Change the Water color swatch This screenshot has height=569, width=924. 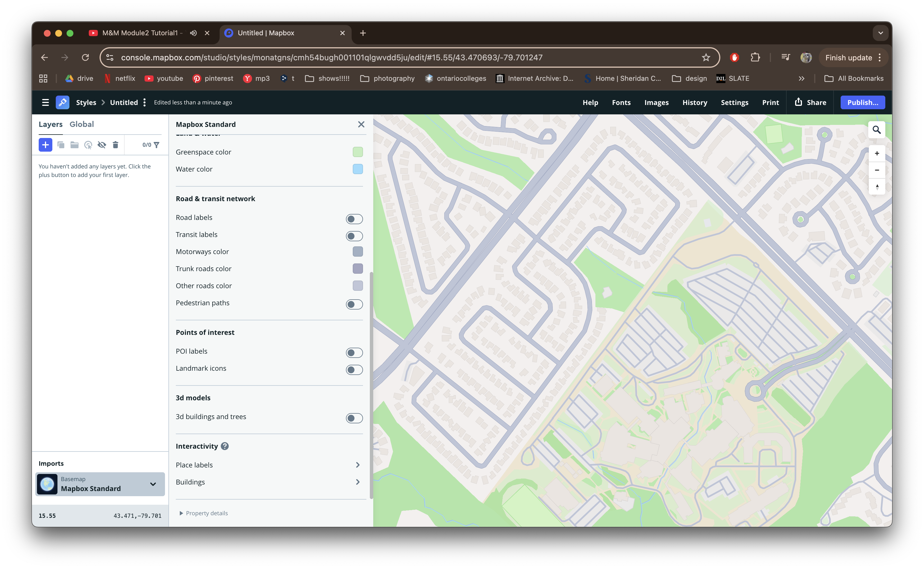[x=357, y=169]
